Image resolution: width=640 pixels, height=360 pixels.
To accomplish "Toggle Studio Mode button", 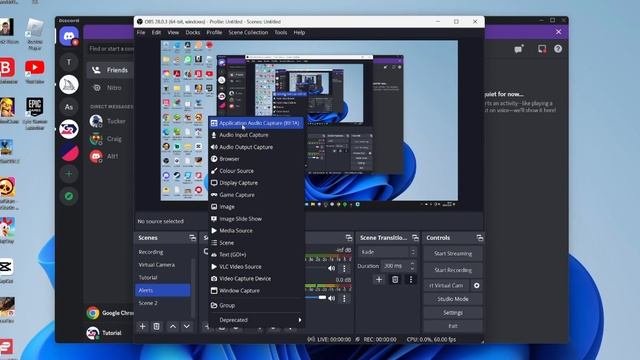I will point(453,299).
